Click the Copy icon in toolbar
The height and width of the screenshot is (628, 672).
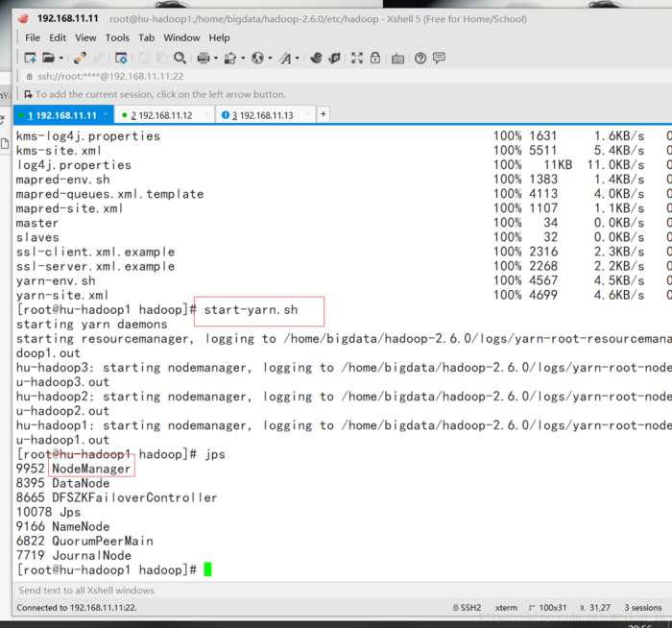(144, 58)
